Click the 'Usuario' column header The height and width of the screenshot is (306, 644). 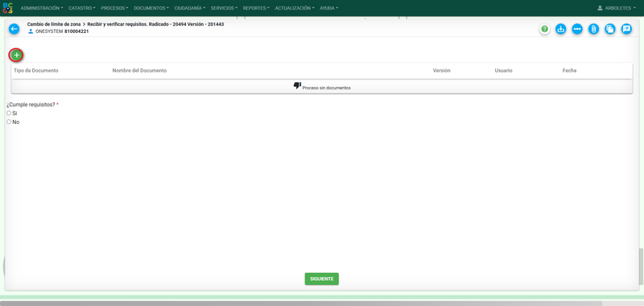pos(504,71)
